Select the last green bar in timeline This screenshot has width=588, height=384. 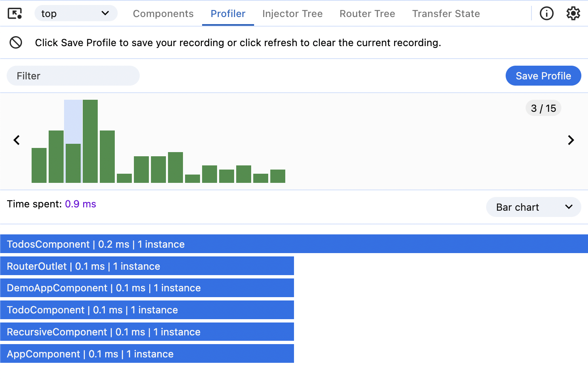click(x=277, y=176)
